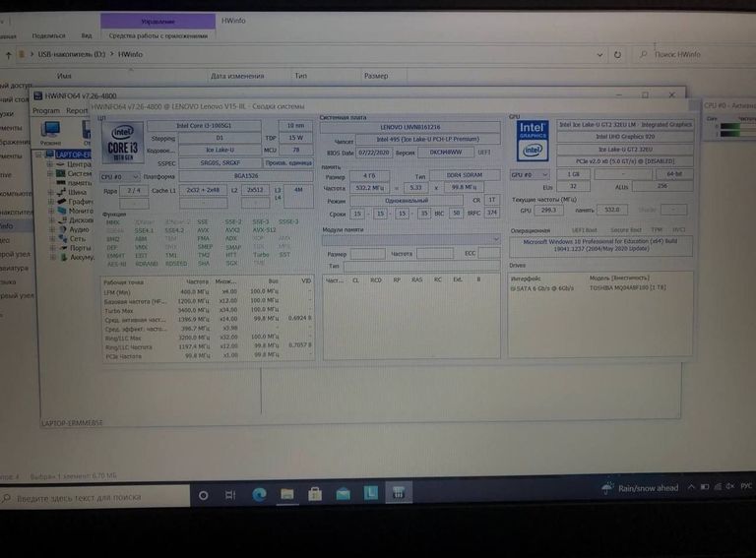Click the Intel Core i3 logo
Screen dimensions: 756x558
122,143
